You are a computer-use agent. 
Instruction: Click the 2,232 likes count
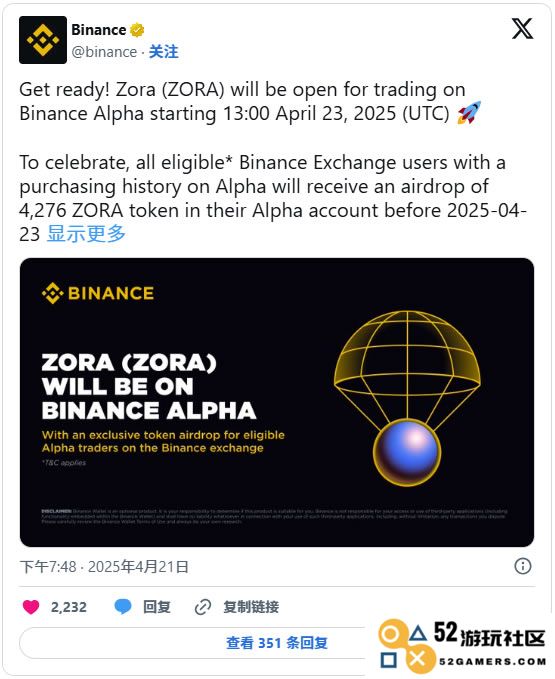click(69, 607)
